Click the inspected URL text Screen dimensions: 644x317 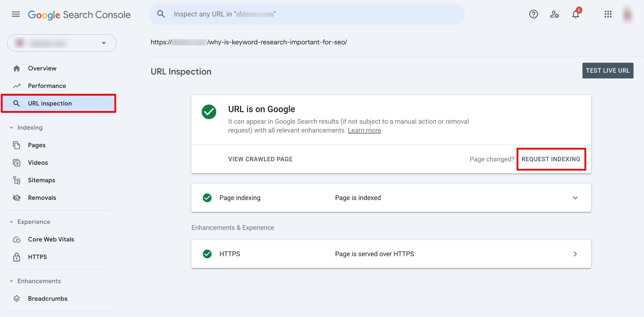pyautogui.click(x=249, y=42)
